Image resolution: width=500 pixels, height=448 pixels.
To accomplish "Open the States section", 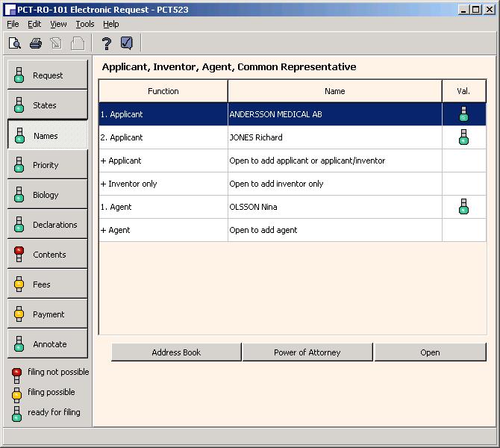I will tap(48, 105).
